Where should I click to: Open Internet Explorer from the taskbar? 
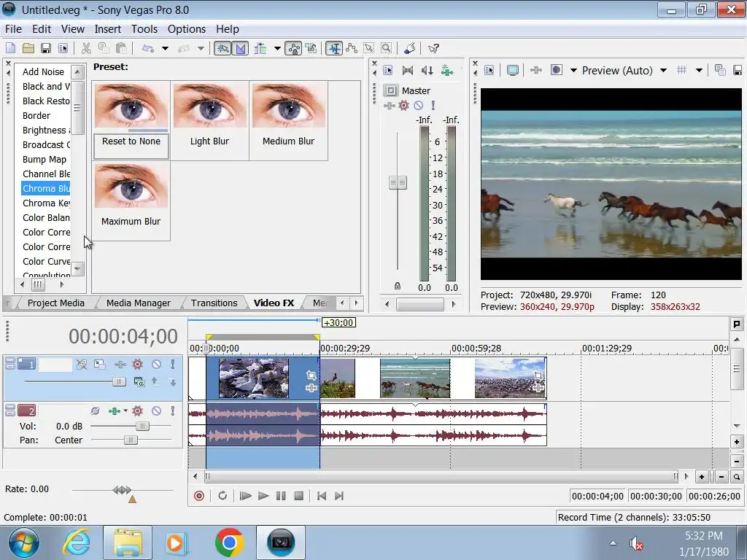tap(76, 542)
